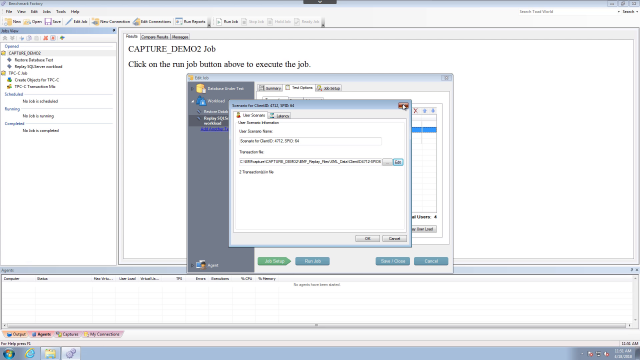
Task: Expand the Agent node in Edit Job
Action: coord(193,265)
